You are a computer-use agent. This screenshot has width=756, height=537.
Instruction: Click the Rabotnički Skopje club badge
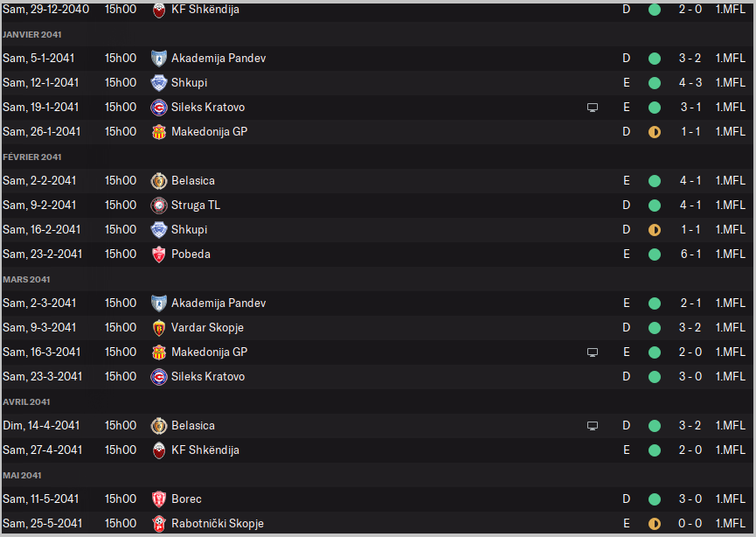tap(159, 524)
